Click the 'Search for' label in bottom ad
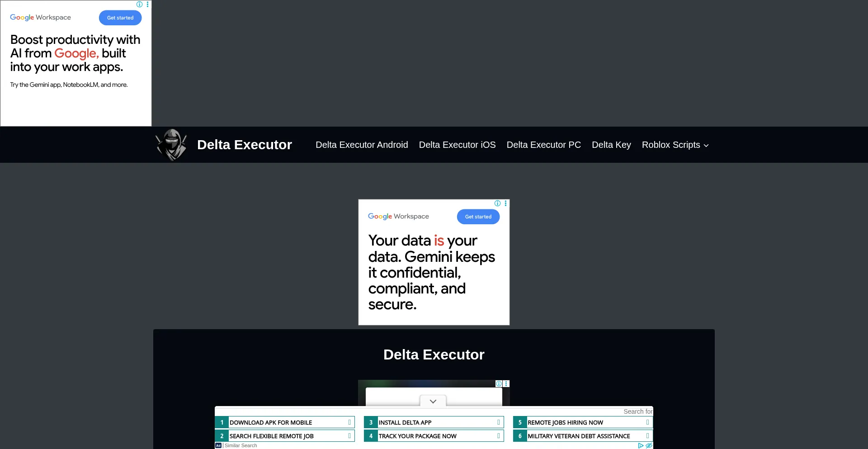 [x=638, y=411]
